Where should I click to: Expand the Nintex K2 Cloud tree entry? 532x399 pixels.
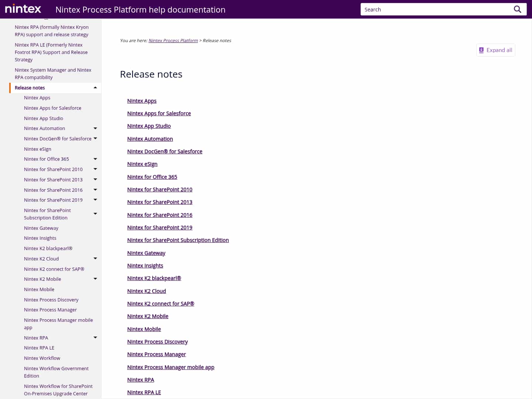[x=95, y=258]
